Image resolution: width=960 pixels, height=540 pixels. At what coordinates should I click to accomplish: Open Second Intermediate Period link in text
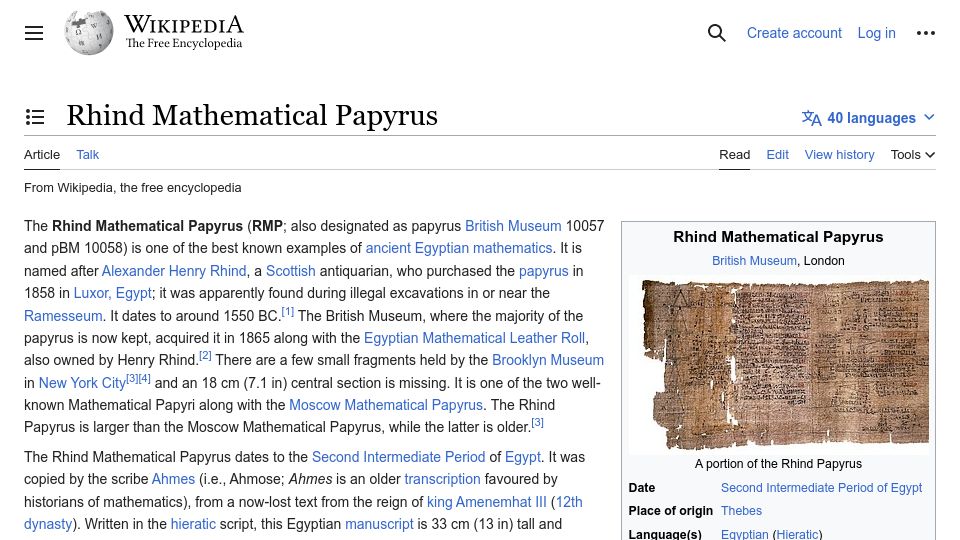pyautogui.click(x=399, y=457)
